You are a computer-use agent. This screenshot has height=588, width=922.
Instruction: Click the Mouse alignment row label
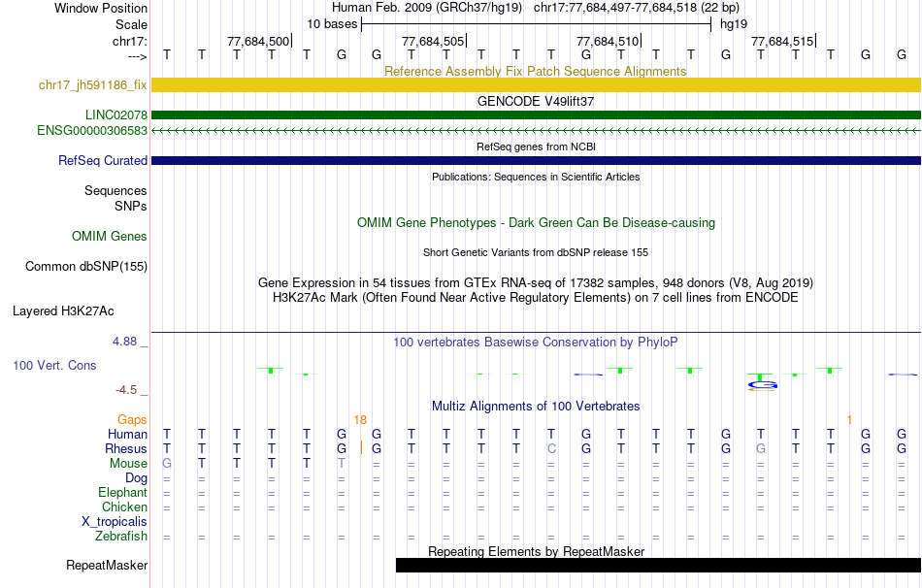tap(128, 464)
